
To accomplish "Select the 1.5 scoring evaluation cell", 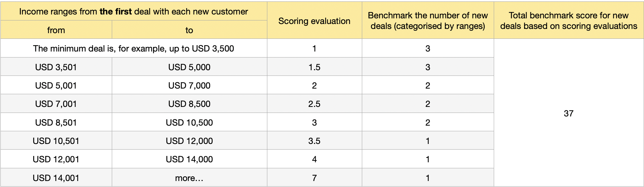I will tap(314, 67).
